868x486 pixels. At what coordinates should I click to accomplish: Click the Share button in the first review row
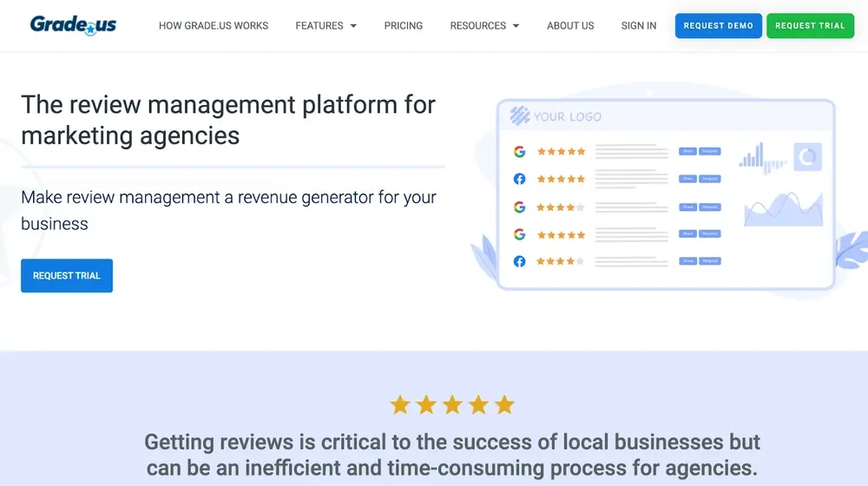point(687,151)
